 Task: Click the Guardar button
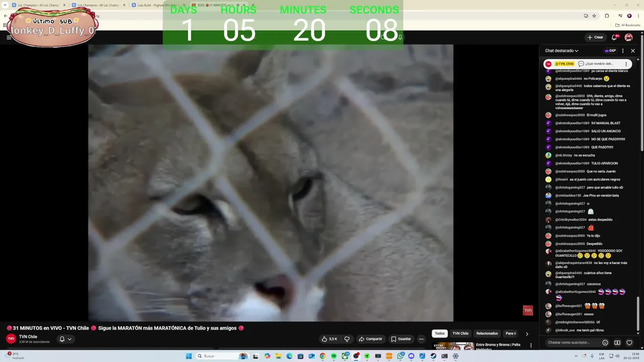pos(401,339)
